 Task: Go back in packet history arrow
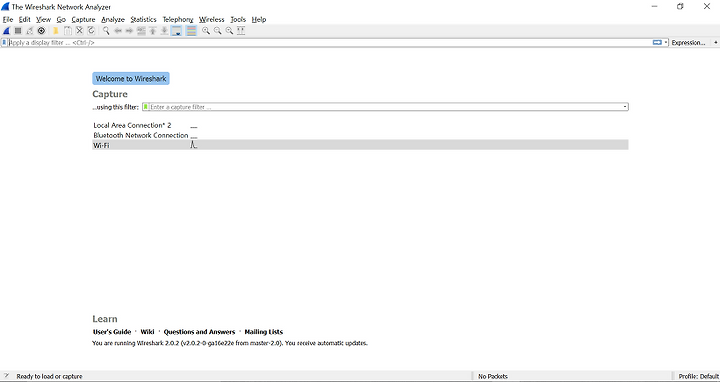tap(118, 31)
